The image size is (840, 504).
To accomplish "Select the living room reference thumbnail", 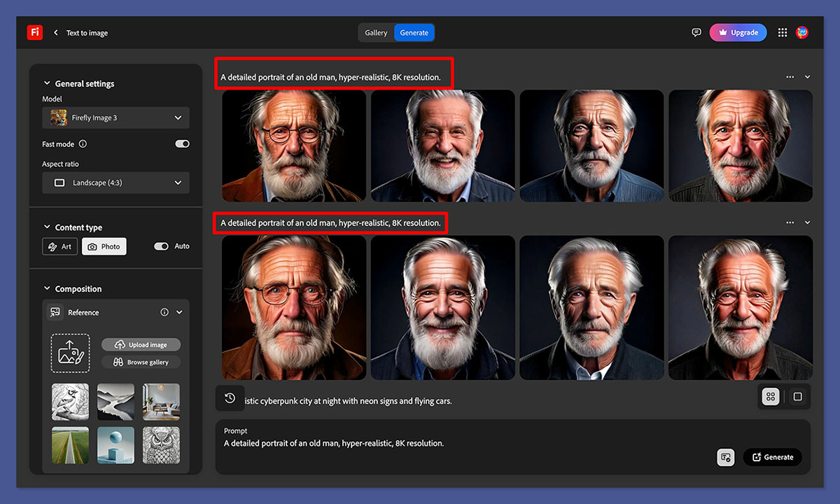I will click(161, 402).
